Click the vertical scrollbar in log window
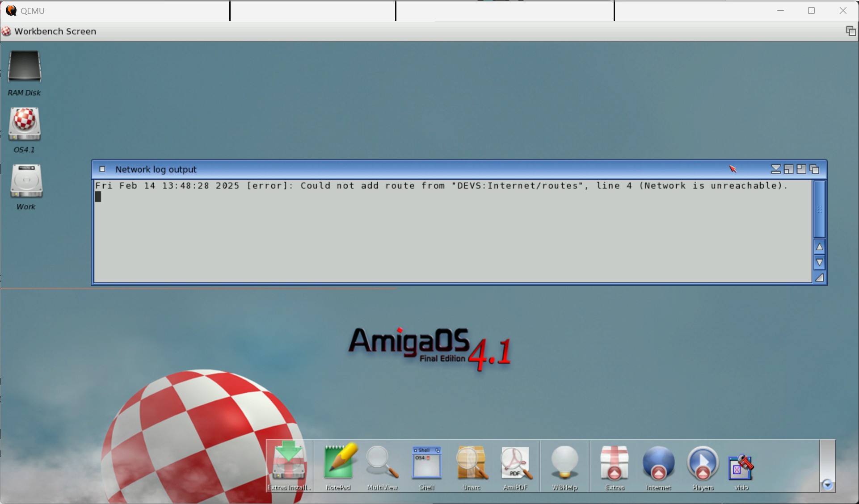Screen dimensions: 859x504 [x=820, y=209]
